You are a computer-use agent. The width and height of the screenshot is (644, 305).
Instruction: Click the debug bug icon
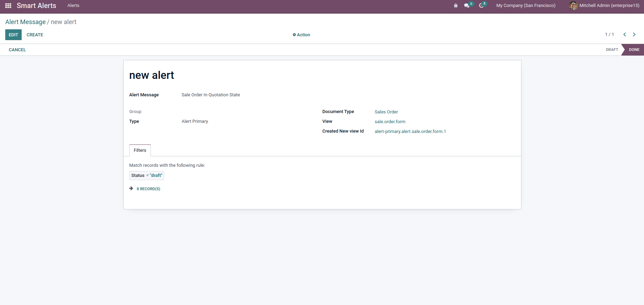point(456,6)
